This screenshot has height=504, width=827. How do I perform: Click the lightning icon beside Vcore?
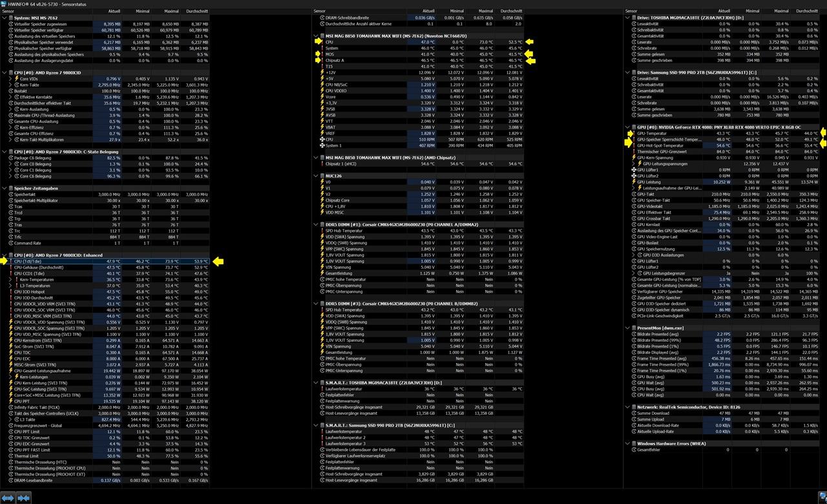point(321,96)
